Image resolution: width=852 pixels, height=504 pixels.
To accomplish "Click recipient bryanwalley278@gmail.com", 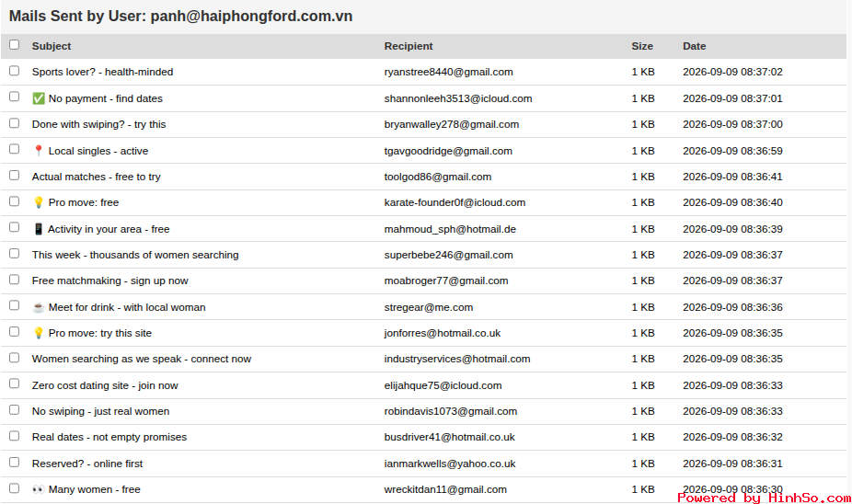I will [452, 124].
